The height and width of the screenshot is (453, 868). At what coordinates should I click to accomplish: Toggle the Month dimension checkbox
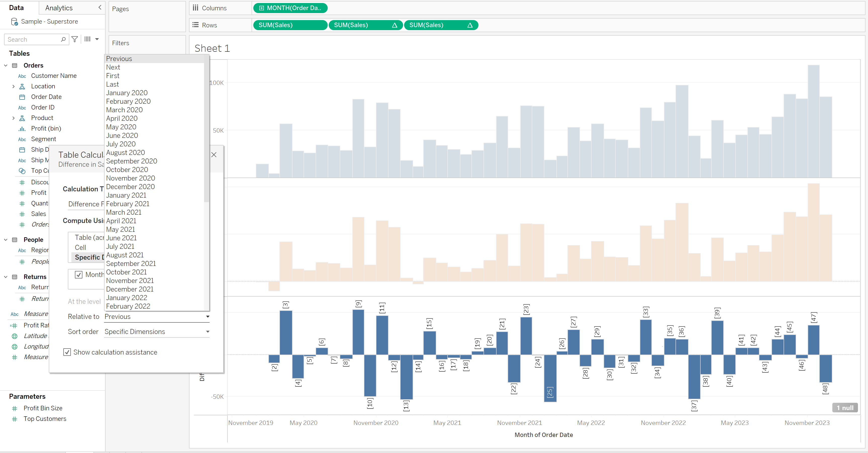(78, 274)
